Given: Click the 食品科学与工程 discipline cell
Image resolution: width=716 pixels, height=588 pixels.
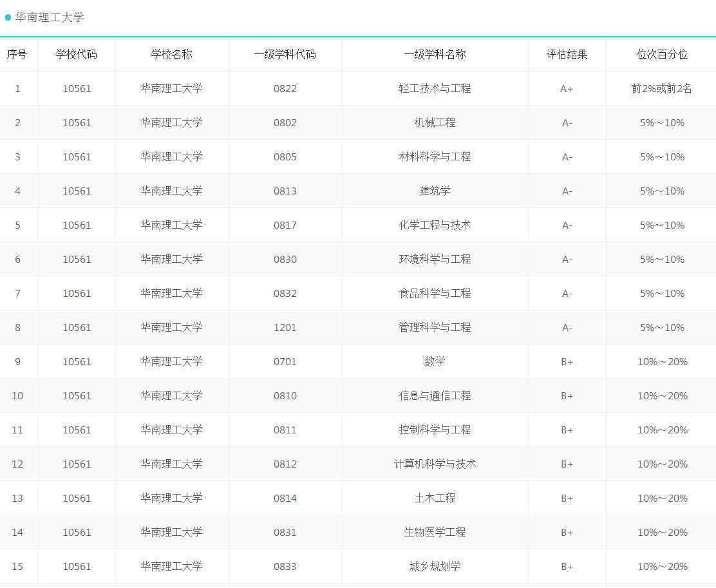Looking at the screenshot, I should click(435, 293).
